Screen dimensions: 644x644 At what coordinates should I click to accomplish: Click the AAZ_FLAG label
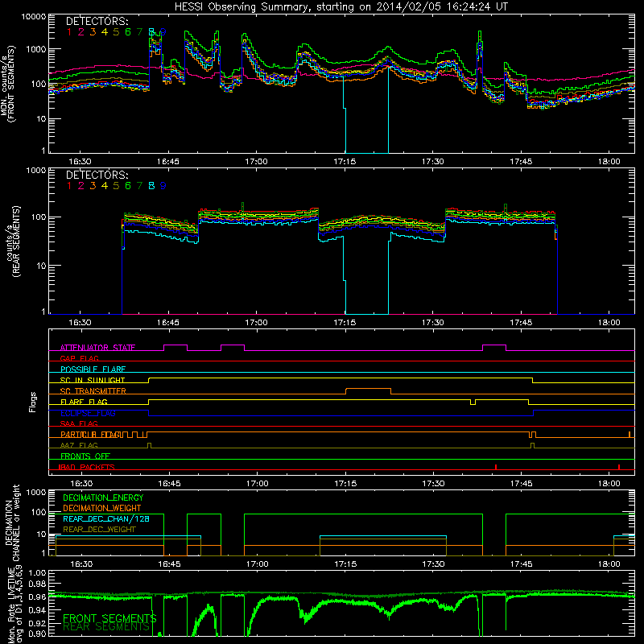(79, 445)
